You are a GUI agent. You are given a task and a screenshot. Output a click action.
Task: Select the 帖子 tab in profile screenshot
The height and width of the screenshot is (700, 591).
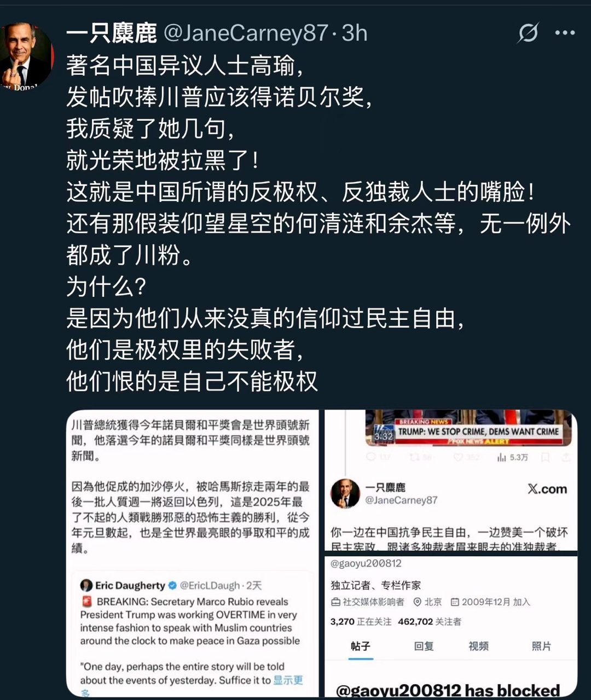click(x=360, y=646)
